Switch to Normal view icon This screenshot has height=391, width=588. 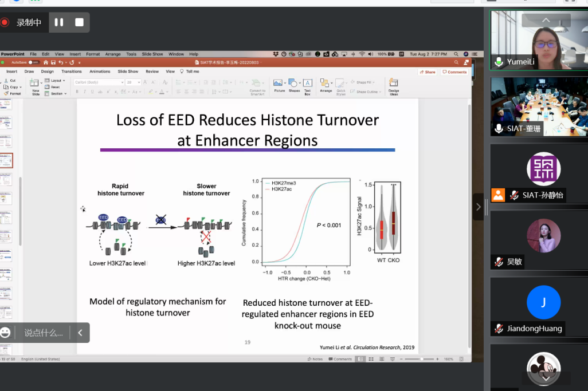click(360, 359)
